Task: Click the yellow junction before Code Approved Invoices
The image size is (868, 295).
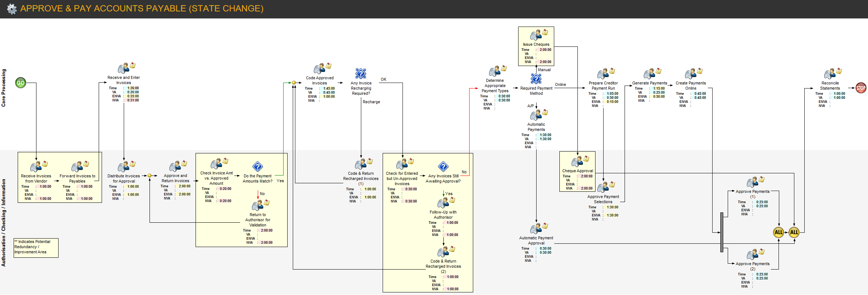Action: click(294, 83)
